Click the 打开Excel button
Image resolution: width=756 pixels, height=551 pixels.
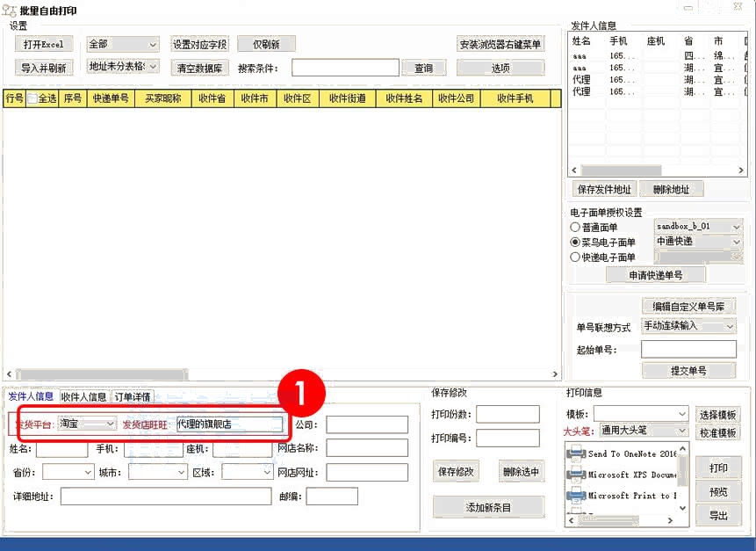point(44,45)
